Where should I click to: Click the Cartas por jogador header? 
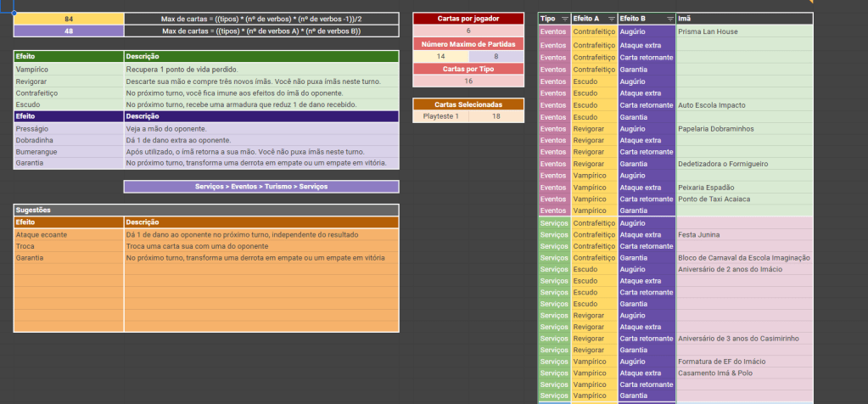point(468,18)
